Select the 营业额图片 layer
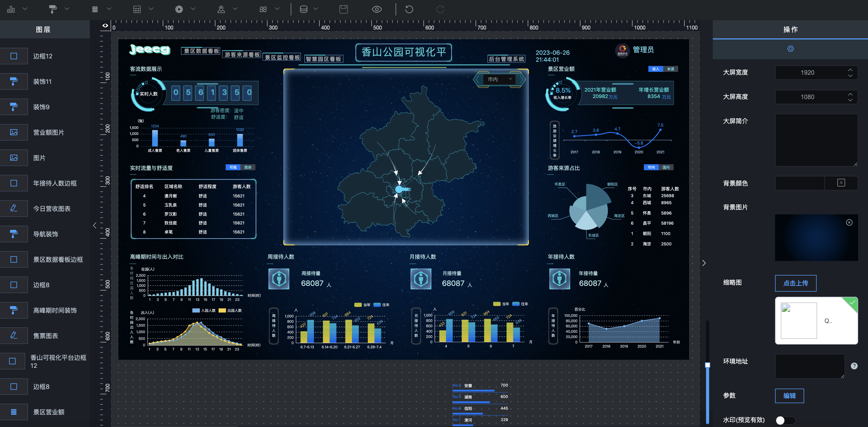This screenshot has height=427, width=868. (x=49, y=132)
